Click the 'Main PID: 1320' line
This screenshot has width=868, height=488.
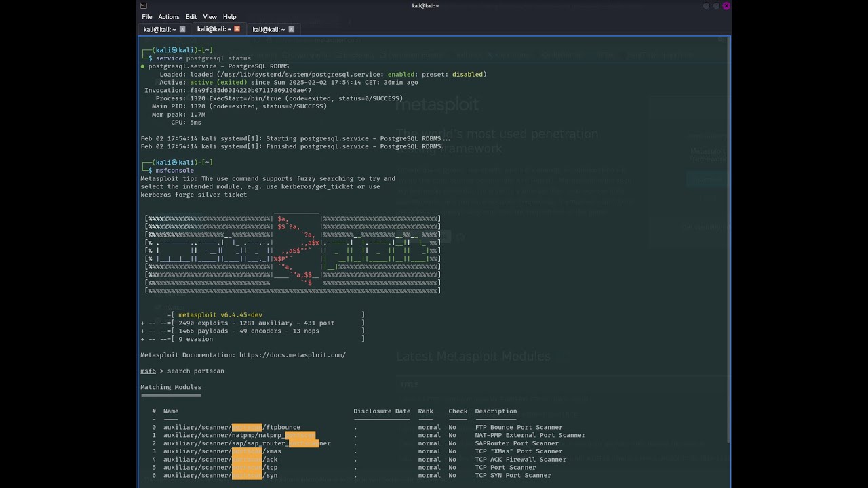(x=239, y=106)
